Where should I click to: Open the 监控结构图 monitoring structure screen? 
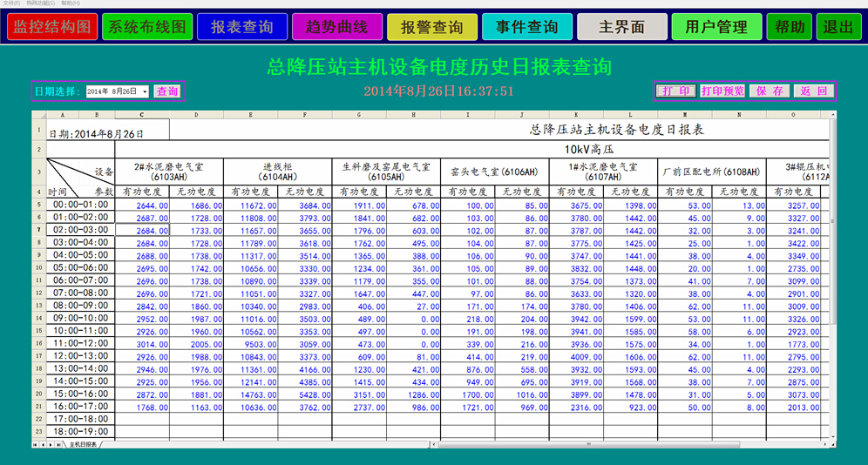click(51, 27)
